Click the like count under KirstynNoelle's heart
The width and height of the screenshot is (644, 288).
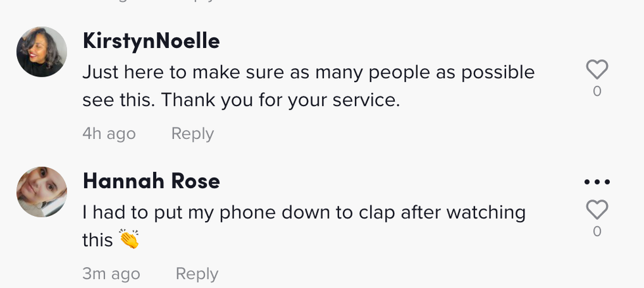click(x=597, y=91)
